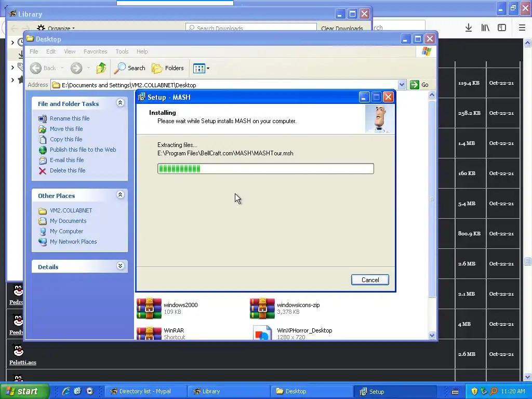The image size is (532, 399).
Task: Select the windows2000 RAR archive icon
Action: pyautogui.click(x=149, y=309)
